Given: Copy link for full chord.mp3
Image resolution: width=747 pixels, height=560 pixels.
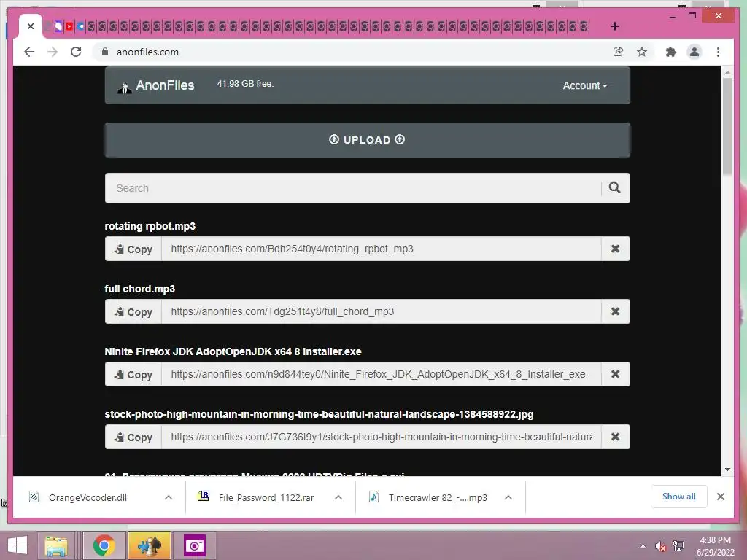Looking at the screenshot, I should (x=133, y=312).
